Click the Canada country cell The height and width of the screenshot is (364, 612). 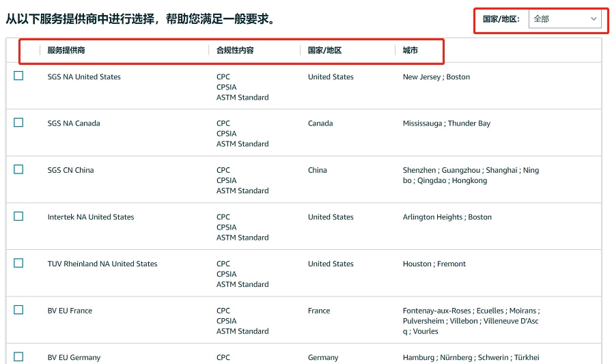(320, 124)
